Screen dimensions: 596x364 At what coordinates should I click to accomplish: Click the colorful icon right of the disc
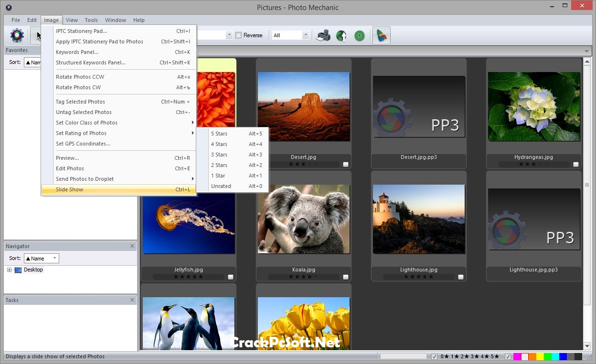[381, 35]
